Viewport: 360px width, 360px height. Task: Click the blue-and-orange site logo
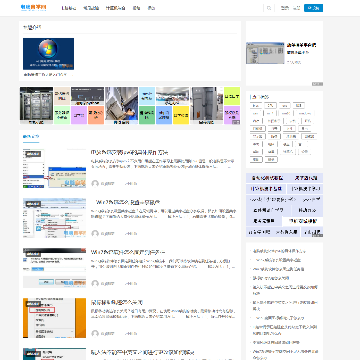click(33, 8)
